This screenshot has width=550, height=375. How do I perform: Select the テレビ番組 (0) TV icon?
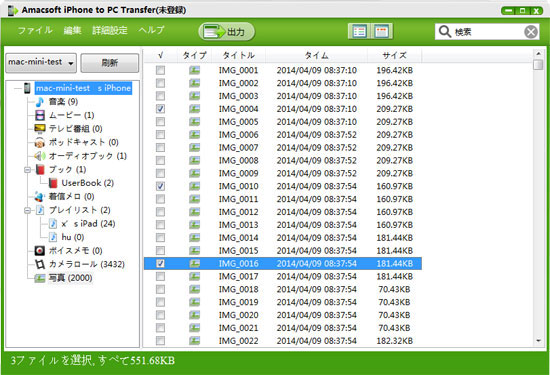tap(40, 129)
